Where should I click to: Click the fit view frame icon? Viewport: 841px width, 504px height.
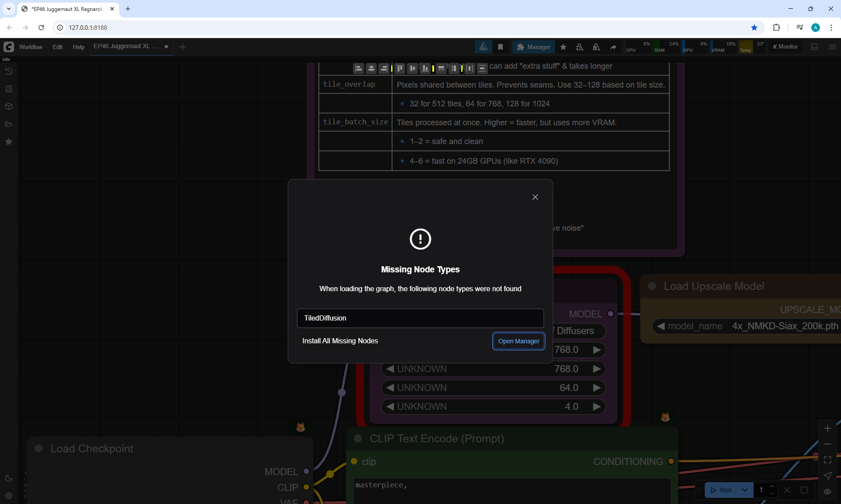[x=827, y=460]
